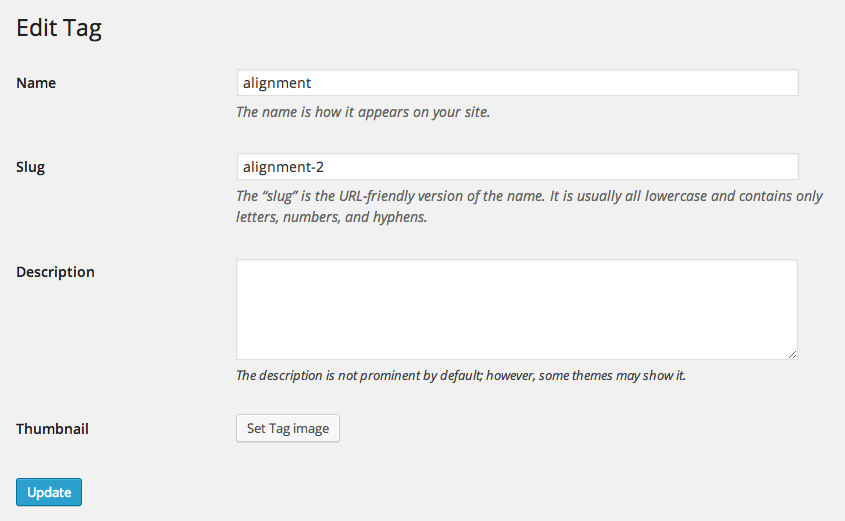Viewport: 845px width, 521px height.
Task: Place cursor on 'alignment-2' text in Slug field
Action: 283,167
